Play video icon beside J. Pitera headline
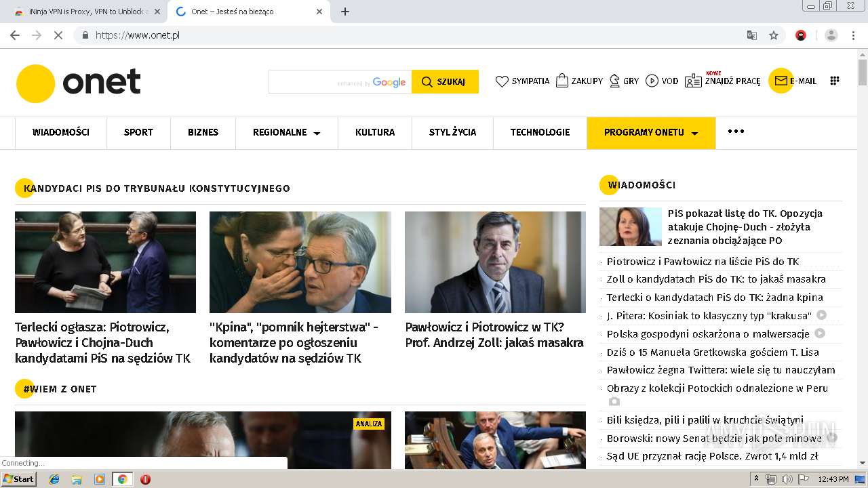Image resolution: width=868 pixels, height=488 pixels. (821, 315)
